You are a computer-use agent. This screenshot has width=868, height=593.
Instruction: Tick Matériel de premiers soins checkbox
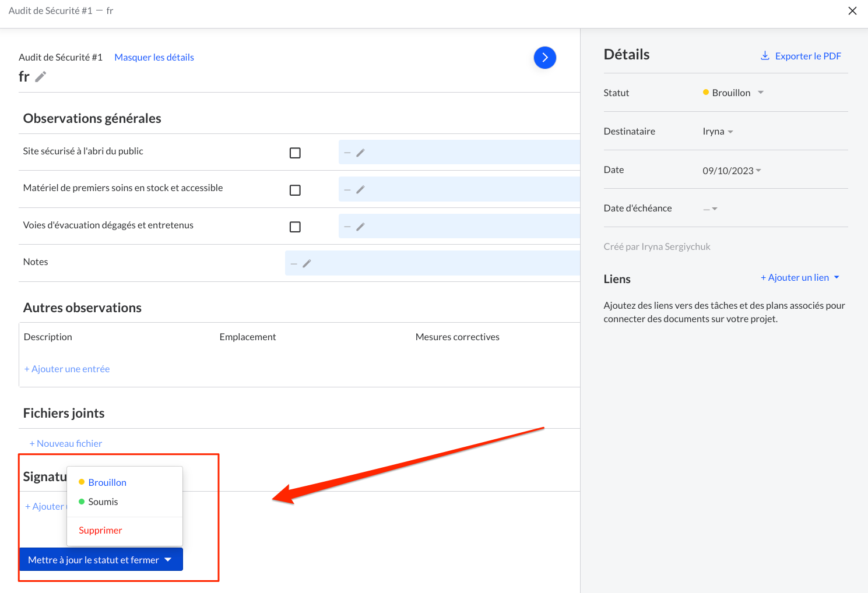pyautogui.click(x=295, y=190)
